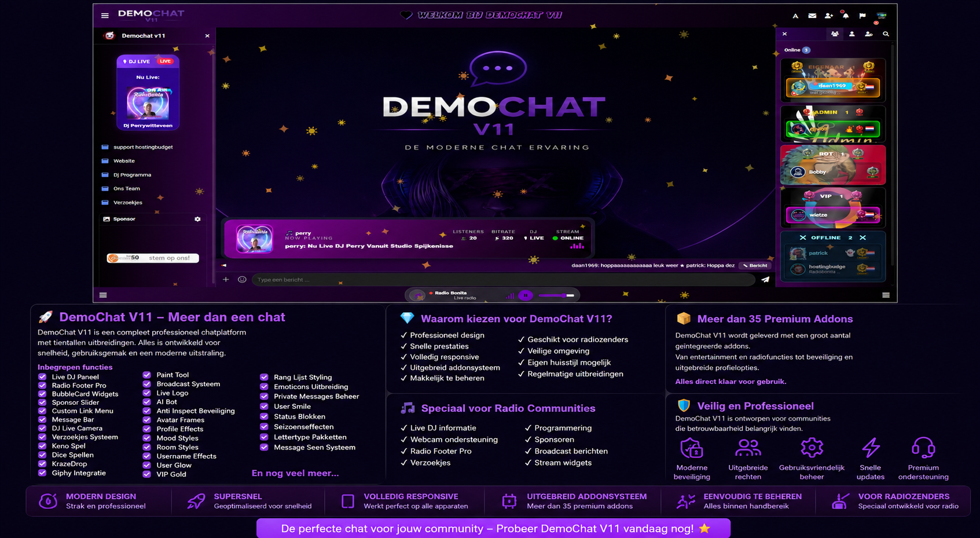980x538 pixels.
Task: Click 'Probeer DemoChat V11 vandaag nog' banner
Action: pyautogui.click(x=493, y=528)
